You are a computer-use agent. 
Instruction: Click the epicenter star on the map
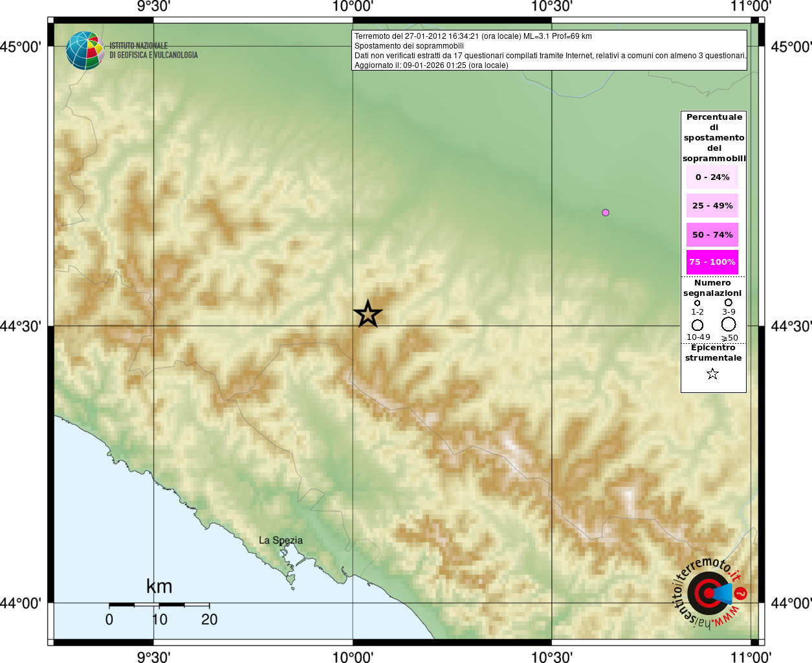pyautogui.click(x=368, y=314)
